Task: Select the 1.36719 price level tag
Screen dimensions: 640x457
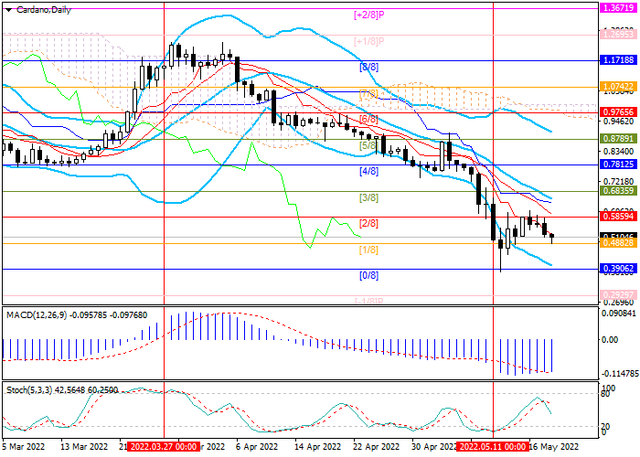Action: (x=619, y=7)
